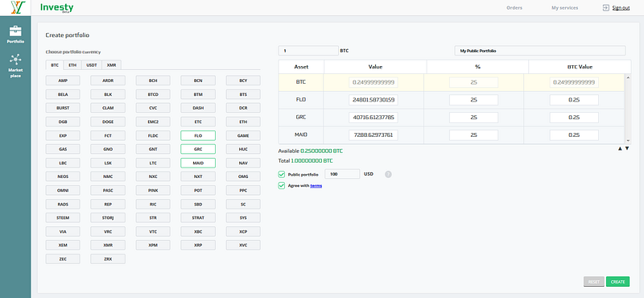Click the RESET button

point(594,282)
